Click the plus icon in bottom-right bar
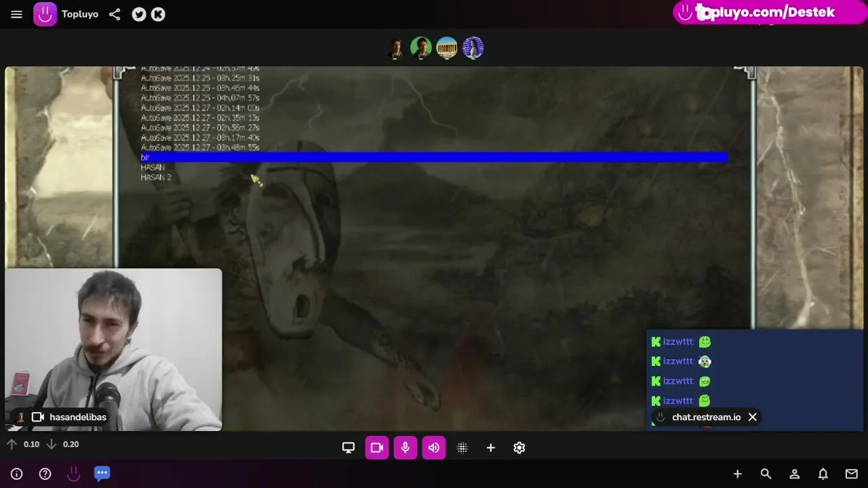 pyautogui.click(x=738, y=474)
